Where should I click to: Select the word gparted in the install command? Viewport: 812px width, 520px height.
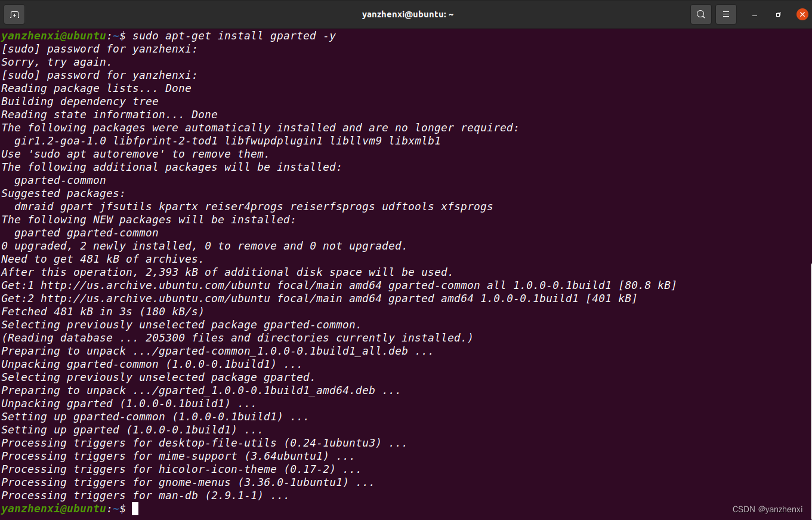(x=293, y=35)
